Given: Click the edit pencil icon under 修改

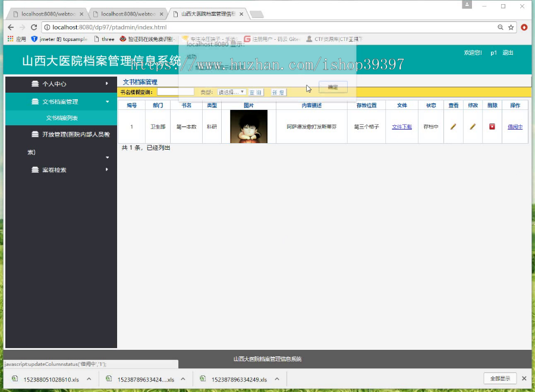Looking at the screenshot, I should (x=473, y=127).
